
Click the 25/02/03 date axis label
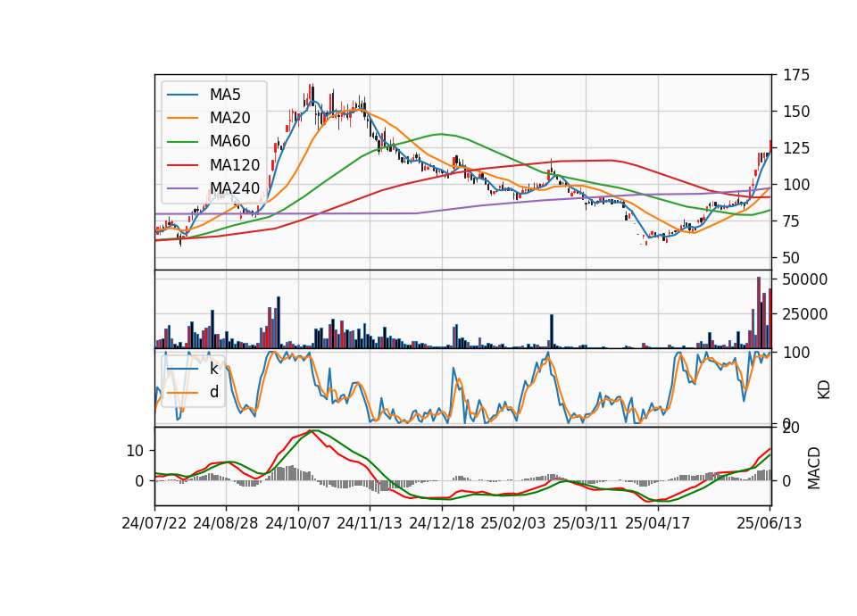coord(513,523)
